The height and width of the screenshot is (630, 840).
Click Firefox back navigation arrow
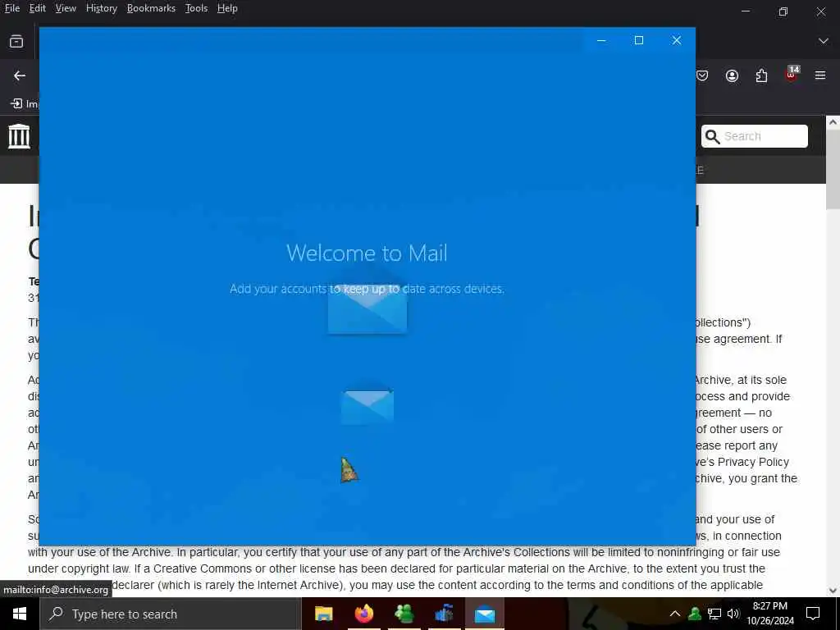tap(20, 75)
